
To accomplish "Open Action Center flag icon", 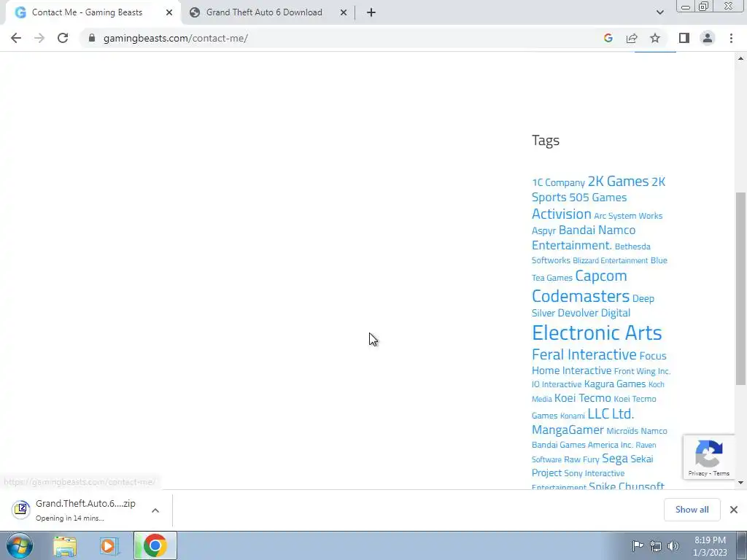I will coord(638,546).
